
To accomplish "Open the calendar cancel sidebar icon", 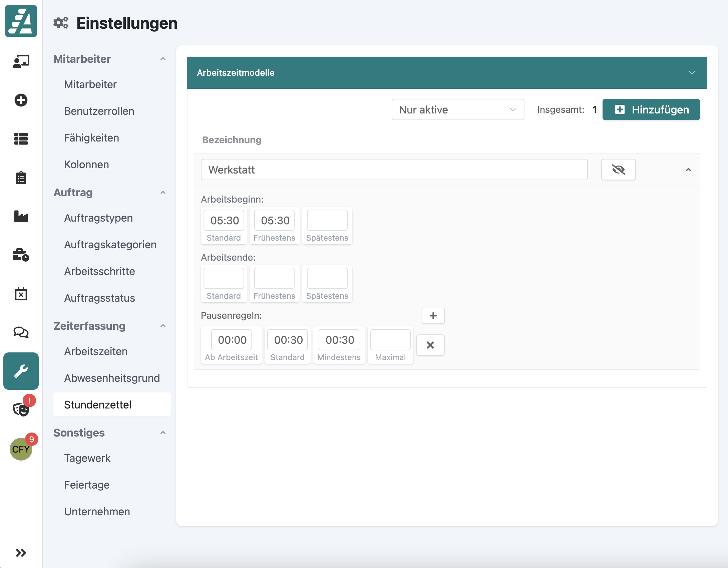I will pyautogui.click(x=21, y=294).
